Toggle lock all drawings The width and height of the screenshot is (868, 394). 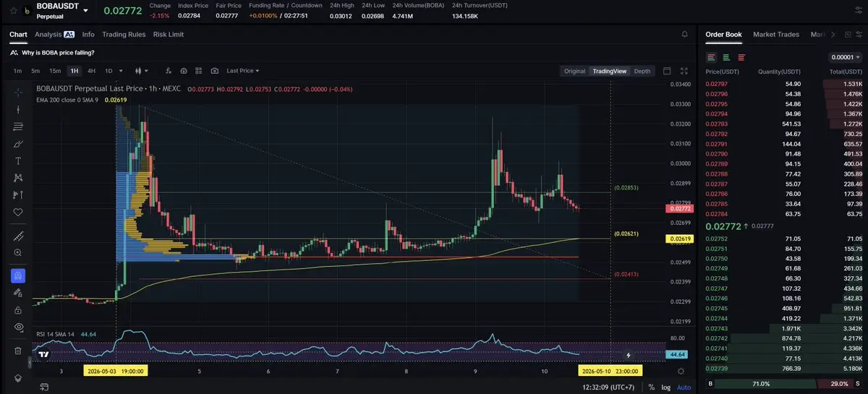tap(18, 310)
